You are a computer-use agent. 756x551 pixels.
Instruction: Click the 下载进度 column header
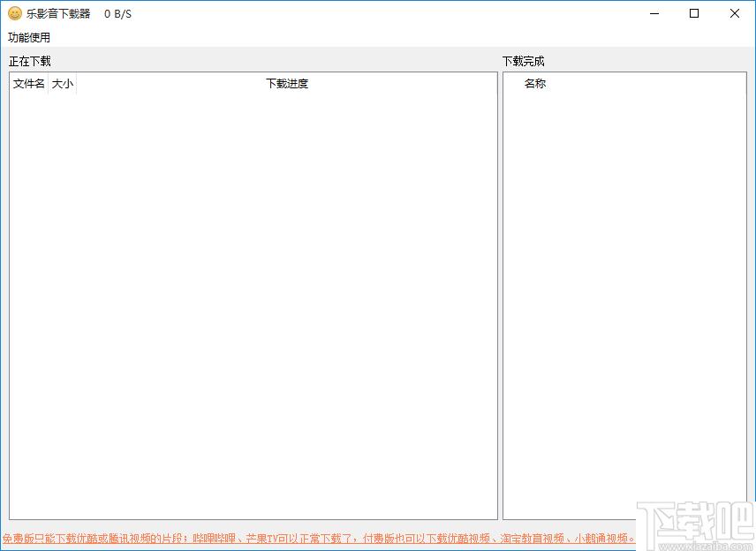point(287,84)
